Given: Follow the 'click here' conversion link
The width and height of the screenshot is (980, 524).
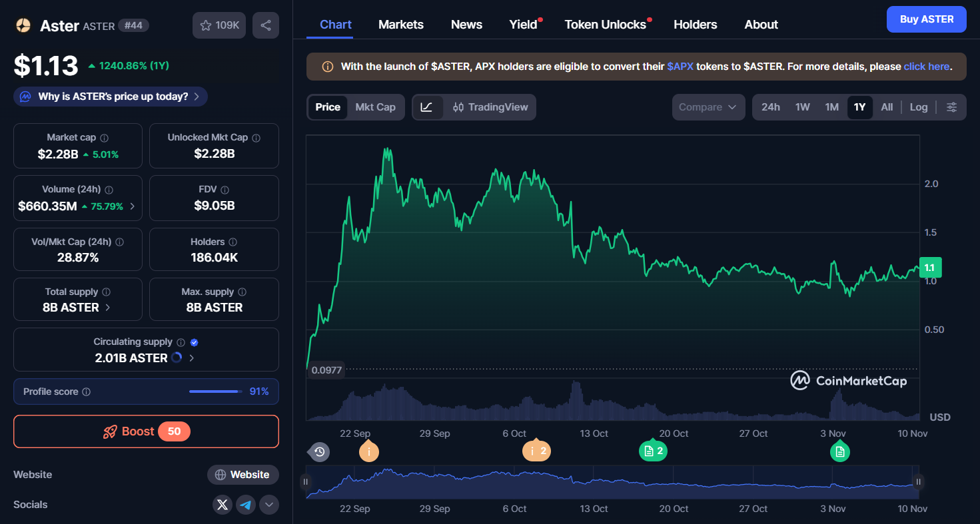Looking at the screenshot, I should click(x=926, y=67).
